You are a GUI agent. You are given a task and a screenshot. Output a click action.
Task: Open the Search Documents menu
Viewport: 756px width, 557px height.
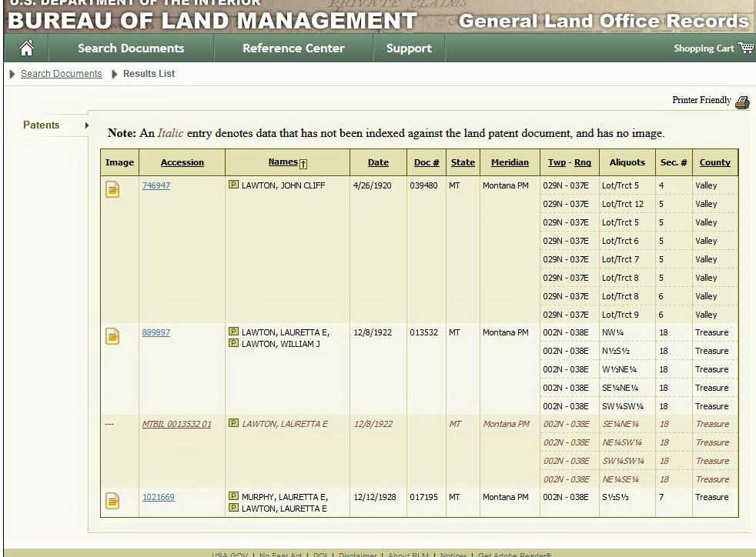point(131,48)
